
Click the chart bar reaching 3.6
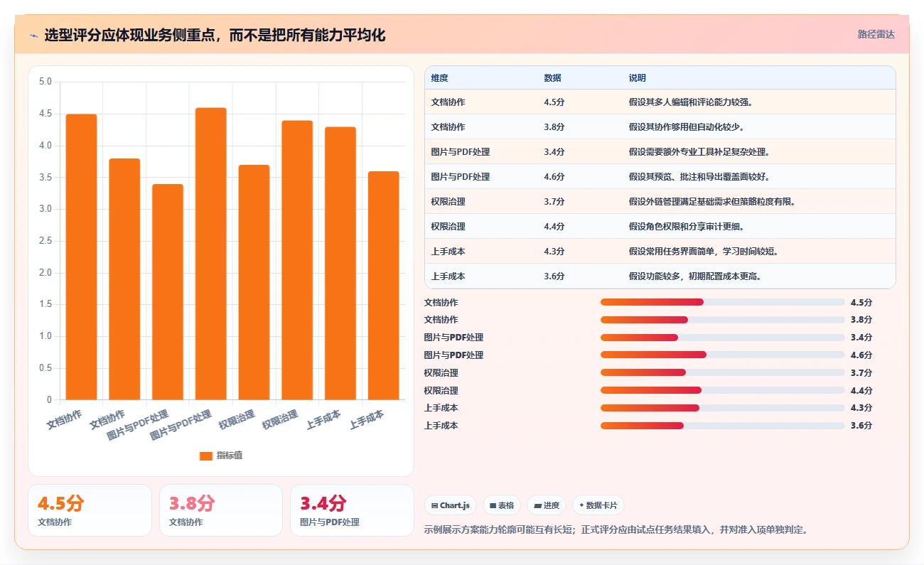(x=384, y=286)
